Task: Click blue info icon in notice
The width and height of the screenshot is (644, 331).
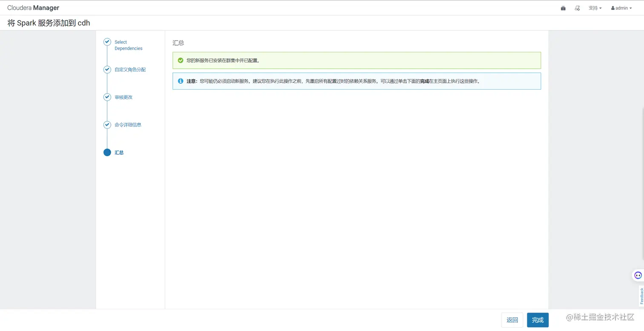Action: [181, 81]
